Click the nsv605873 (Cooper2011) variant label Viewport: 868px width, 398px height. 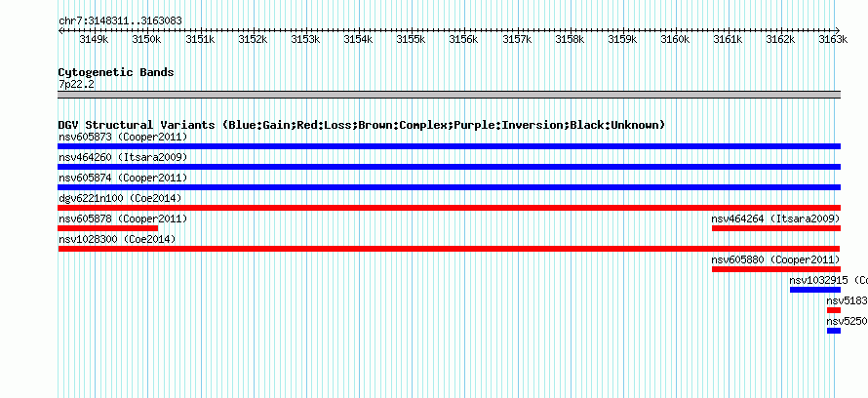point(123,137)
